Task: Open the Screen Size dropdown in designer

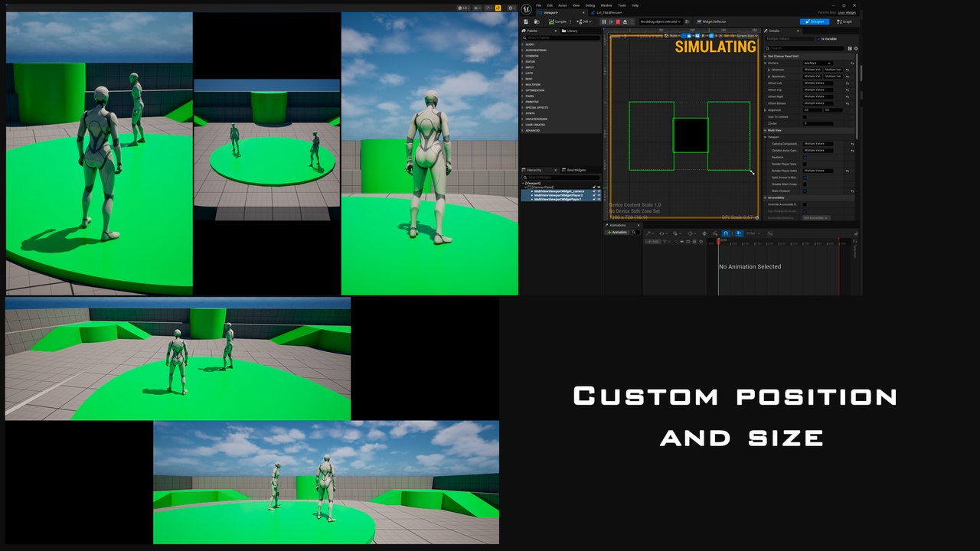Action: pyautogui.click(x=747, y=36)
